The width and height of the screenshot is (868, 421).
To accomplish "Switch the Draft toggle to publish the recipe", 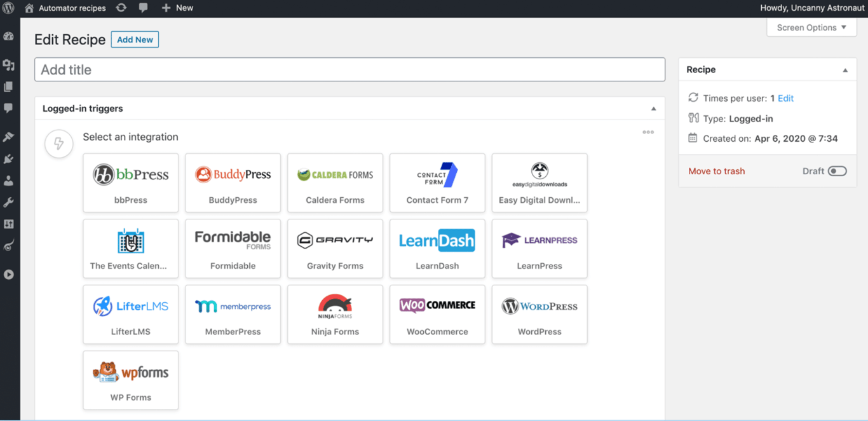I will coord(837,170).
